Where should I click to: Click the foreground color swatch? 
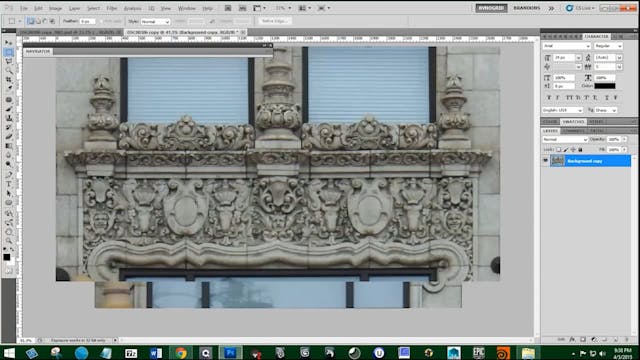[x=7, y=257]
